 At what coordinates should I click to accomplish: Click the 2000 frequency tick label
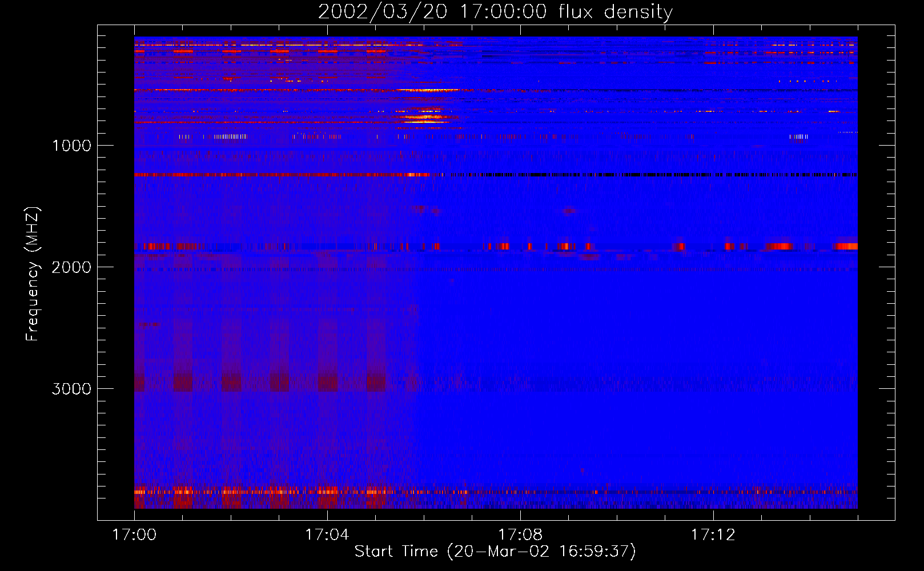click(x=71, y=267)
